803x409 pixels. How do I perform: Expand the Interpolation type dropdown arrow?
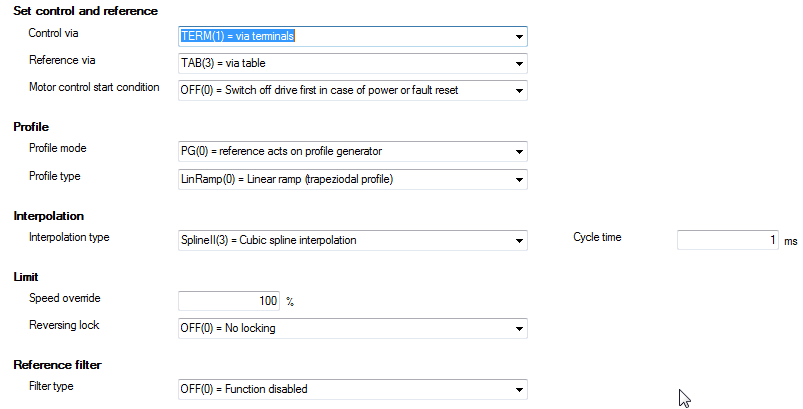coord(519,241)
